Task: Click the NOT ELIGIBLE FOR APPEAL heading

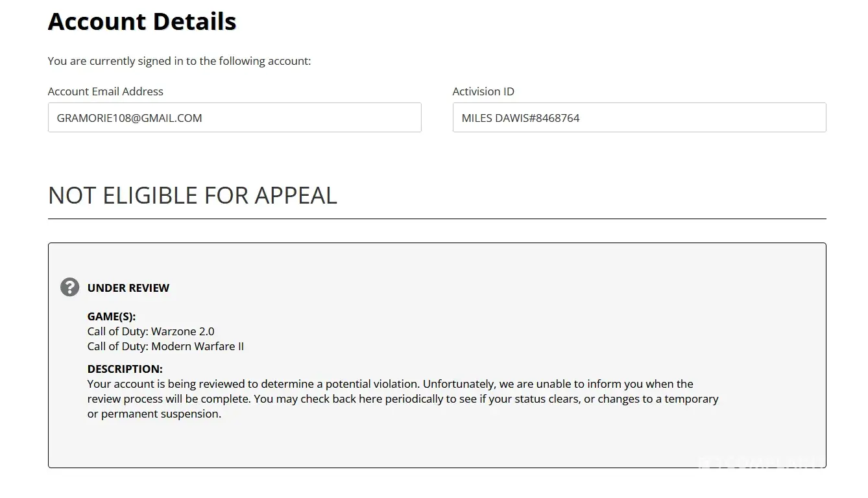Action: click(193, 195)
